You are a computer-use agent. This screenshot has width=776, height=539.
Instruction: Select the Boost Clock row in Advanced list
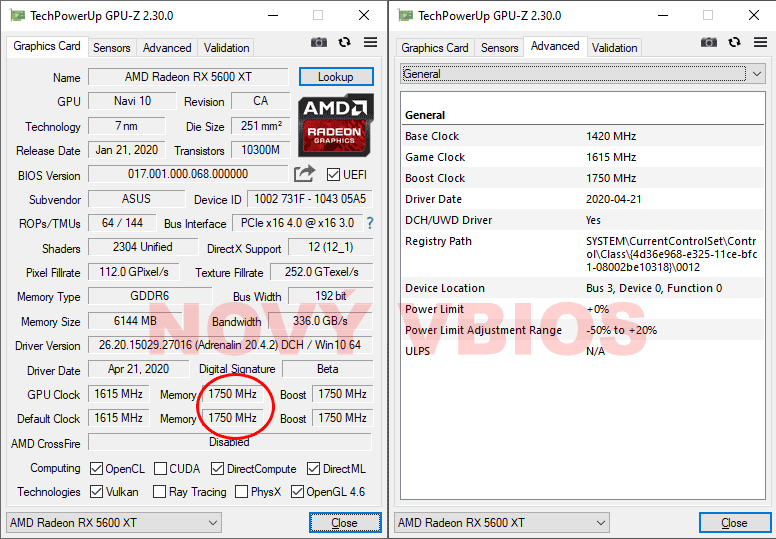584,178
